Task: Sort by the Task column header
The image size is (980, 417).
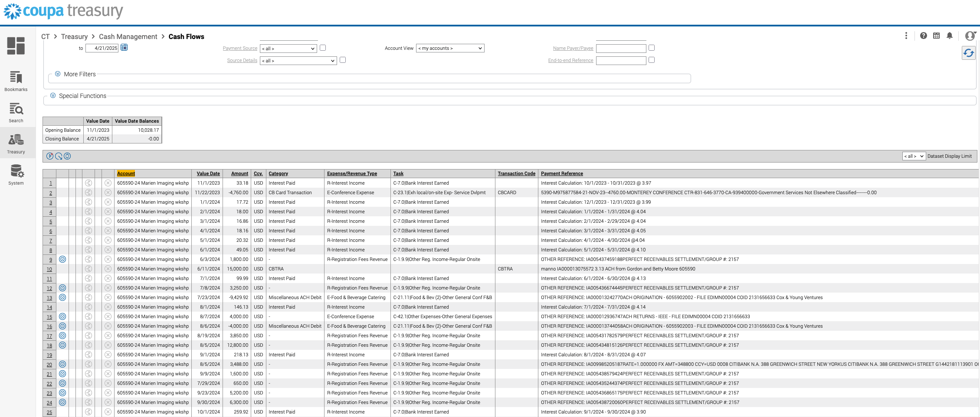Action: [x=398, y=173]
